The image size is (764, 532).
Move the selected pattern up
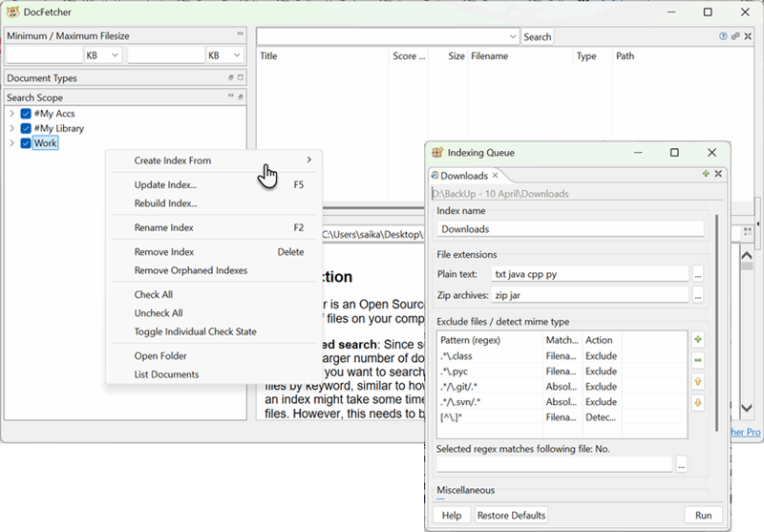698,382
